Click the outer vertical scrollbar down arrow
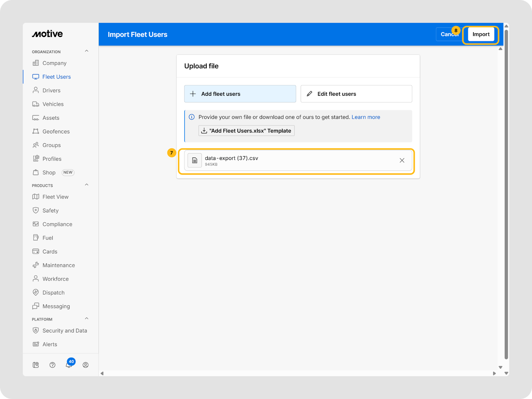The image size is (532, 399). pyautogui.click(x=506, y=373)
